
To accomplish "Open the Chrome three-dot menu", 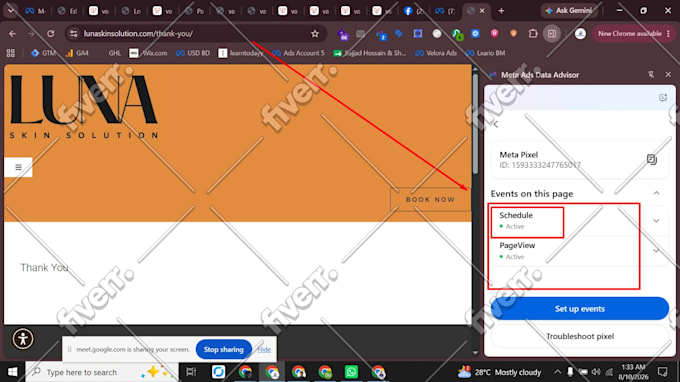I will coord(668,33).
